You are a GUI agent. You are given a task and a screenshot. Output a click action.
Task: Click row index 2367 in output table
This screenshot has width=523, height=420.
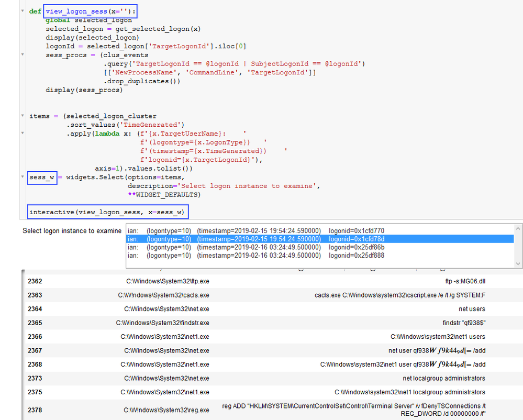tap(35, 351)
